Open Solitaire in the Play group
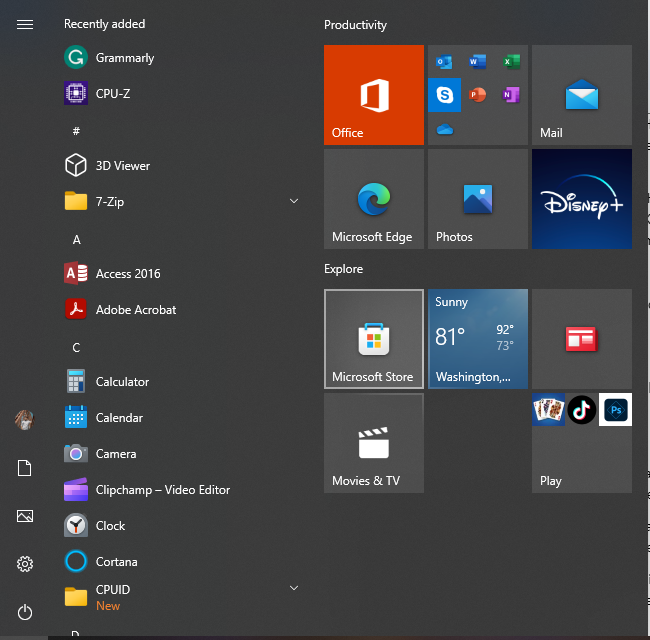This screenshot has width=650, height=640. click(548, 410)
